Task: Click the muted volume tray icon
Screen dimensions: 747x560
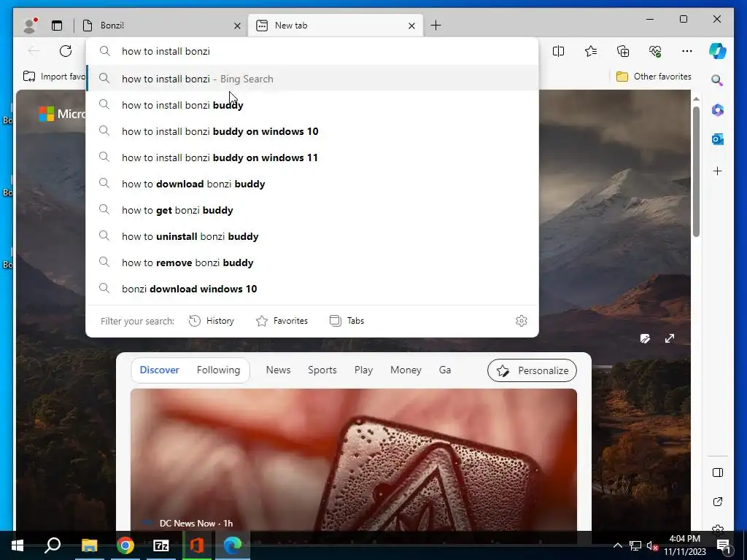Action: click(652, 545)
